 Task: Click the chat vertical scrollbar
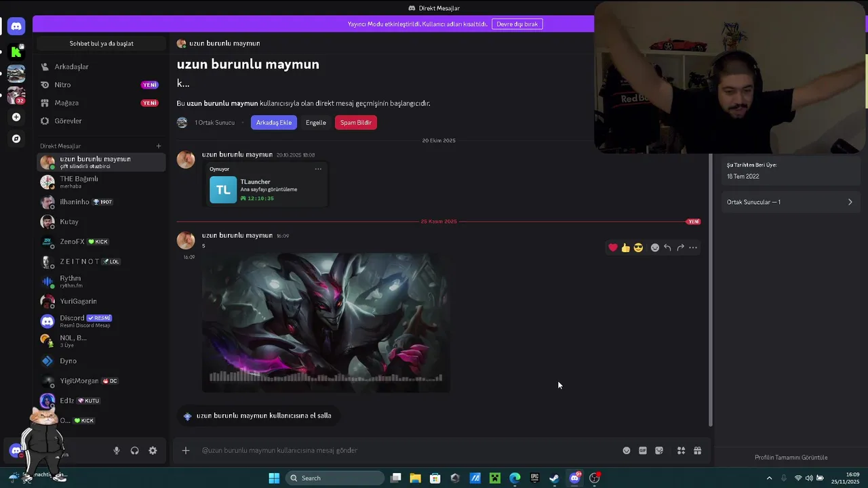coord(711,290)
